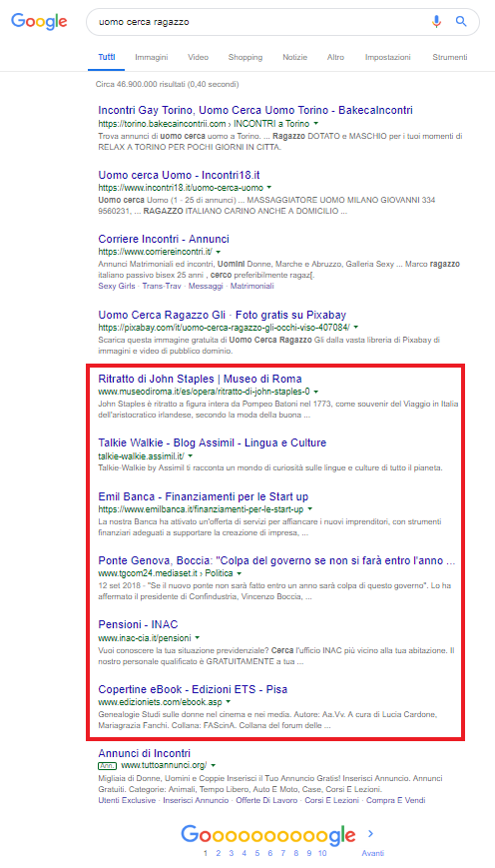Image resolution: width=495 pixels, height=868 pixels.
Task: Open the 'Annunci di Incontri' ad title
Action: pos(144,753)
